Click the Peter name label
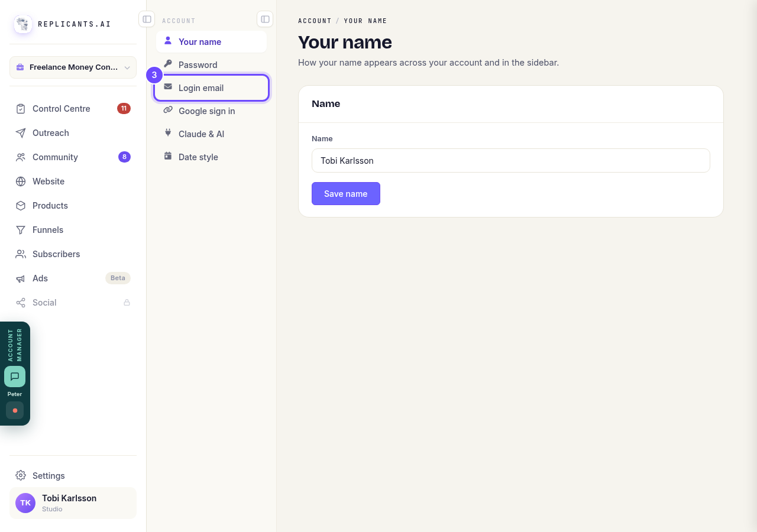This screenshot has height=532, width=757. click(15, 394)
